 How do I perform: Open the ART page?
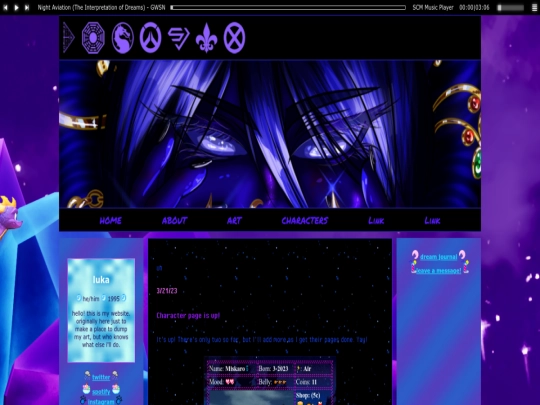(235, 220)
